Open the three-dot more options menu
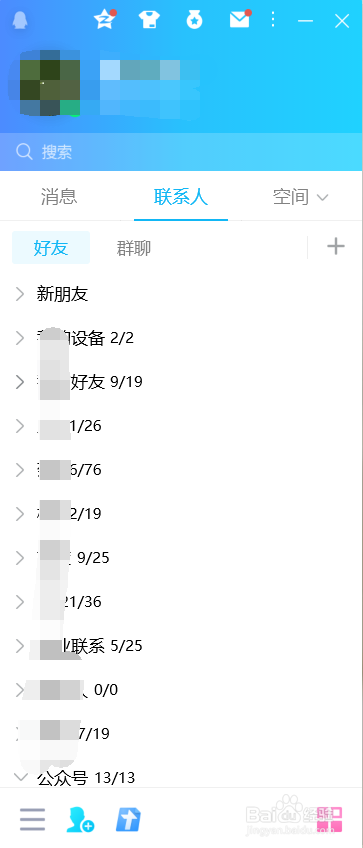 [x=273, y=21]
